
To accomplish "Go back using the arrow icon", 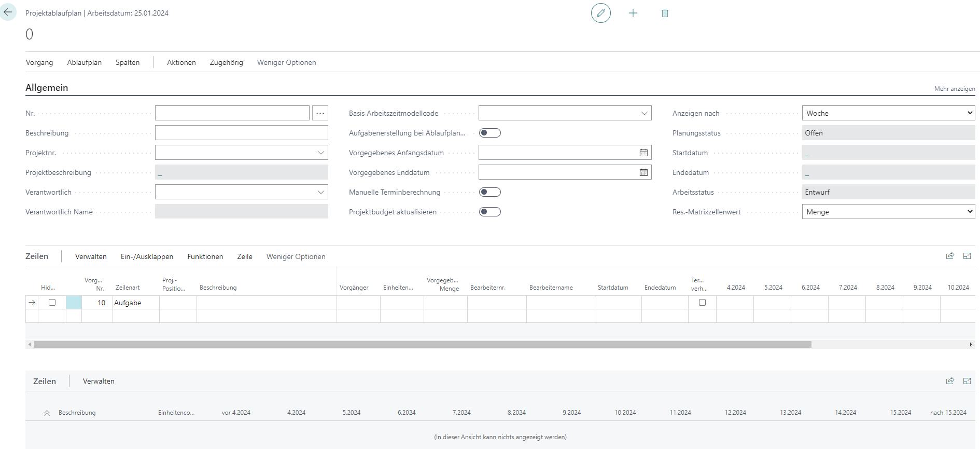I will 8,12.
